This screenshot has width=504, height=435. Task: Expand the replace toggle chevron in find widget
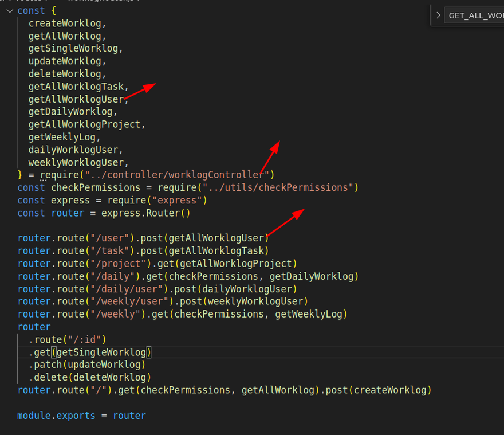[x=438, y=15]
